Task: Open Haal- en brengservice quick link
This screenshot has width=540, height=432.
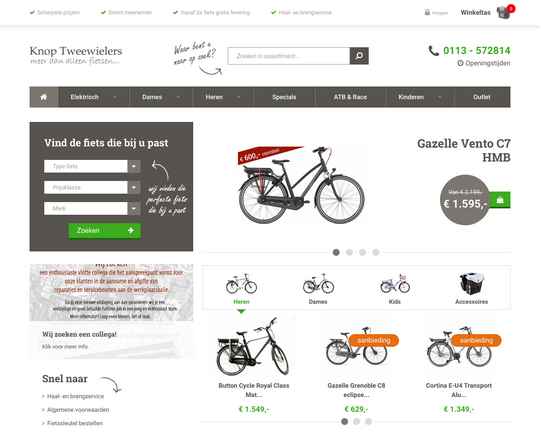Action: 75,397
